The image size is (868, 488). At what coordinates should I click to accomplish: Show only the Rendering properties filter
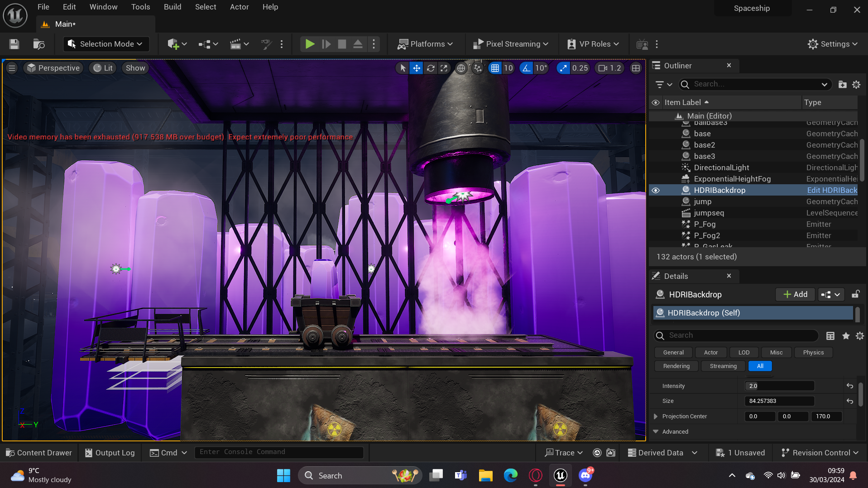click(x=676, y=366)
